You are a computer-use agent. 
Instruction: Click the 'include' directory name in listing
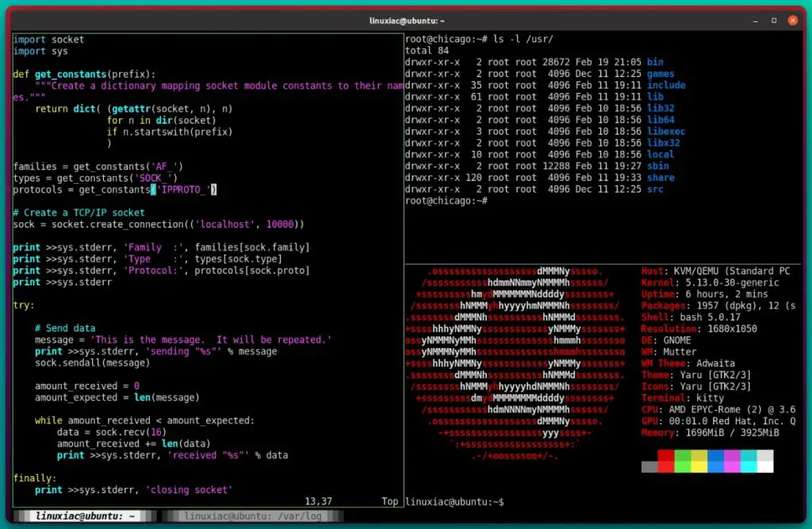pos(666,85)
